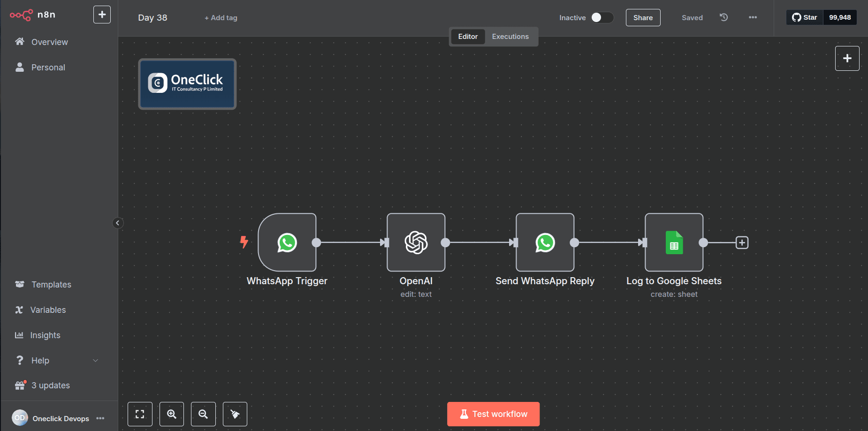The width and height of the screenshot is (868, 431).
Task: Open workflow history clock icon
Action: pyautogui.click(x=724, y=17)
